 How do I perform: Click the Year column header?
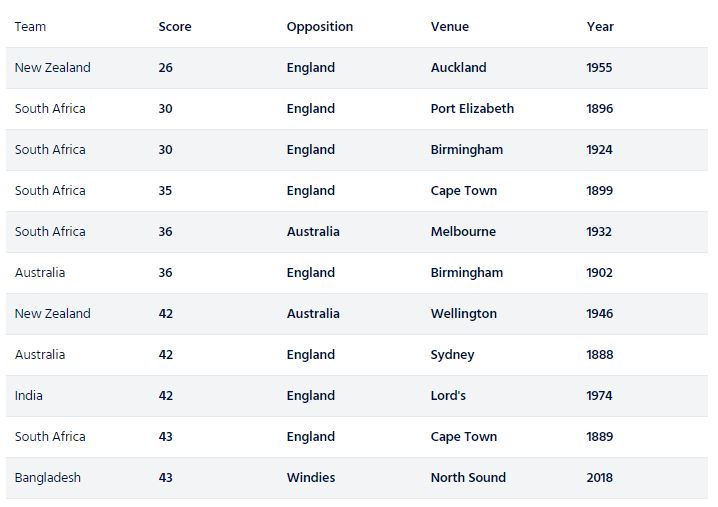click(600, 27)
